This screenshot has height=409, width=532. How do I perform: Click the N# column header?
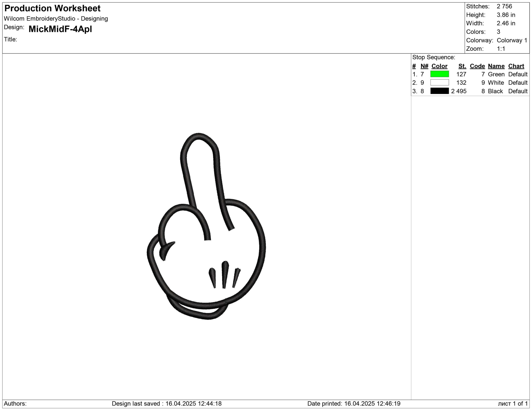(424, 66)
